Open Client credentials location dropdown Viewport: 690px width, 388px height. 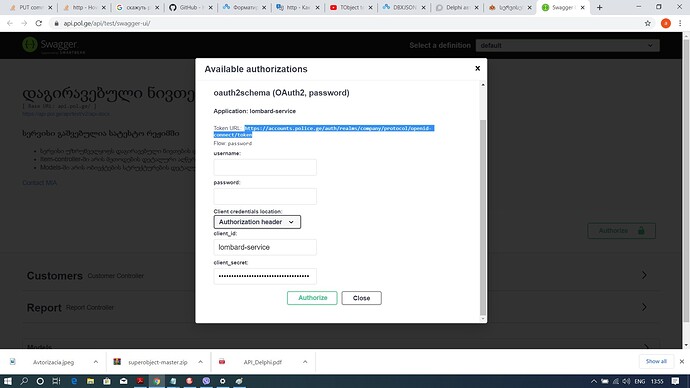pos(257,222)
